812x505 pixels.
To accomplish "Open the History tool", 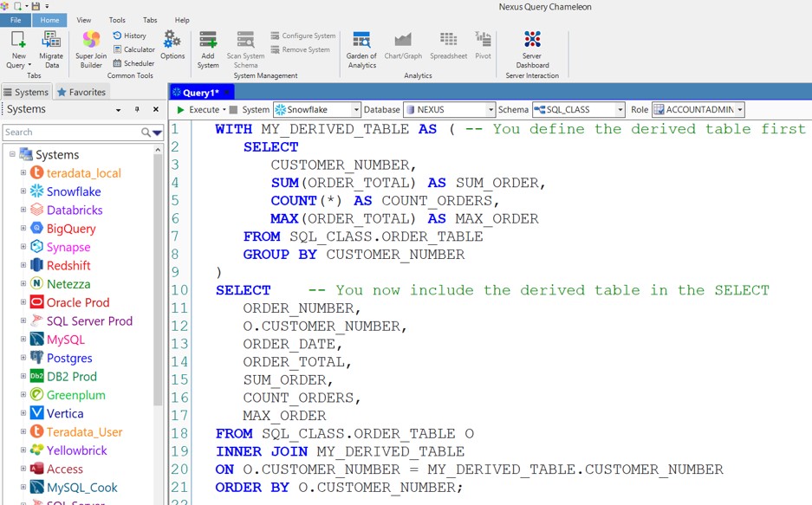I will tap(130, 36).
